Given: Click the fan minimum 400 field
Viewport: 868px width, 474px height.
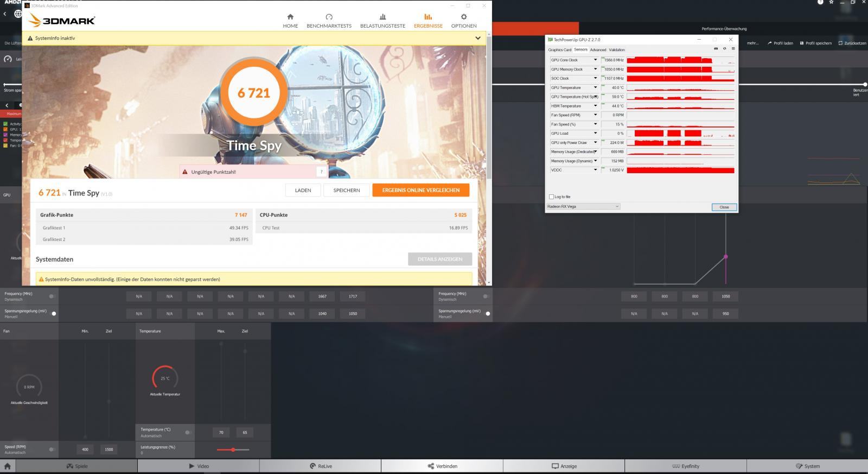Looking at the screenshot, I should pos(85,449).
